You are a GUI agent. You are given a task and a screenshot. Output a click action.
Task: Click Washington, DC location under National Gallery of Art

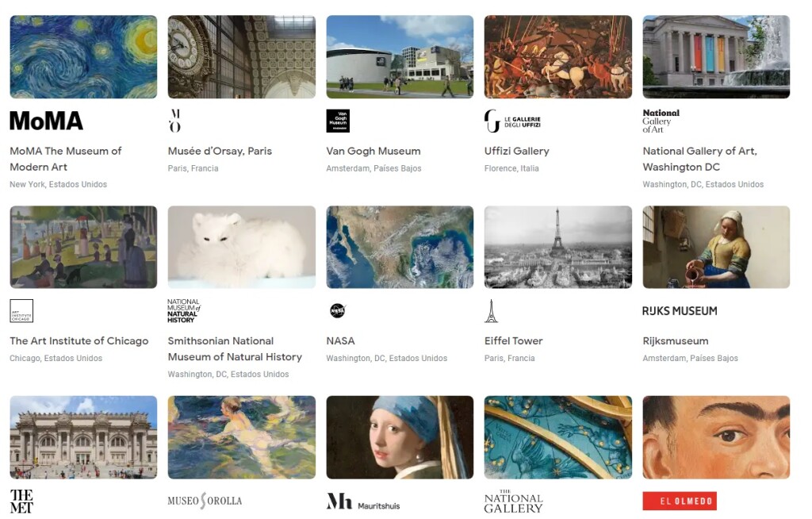[x=703, y=184]
